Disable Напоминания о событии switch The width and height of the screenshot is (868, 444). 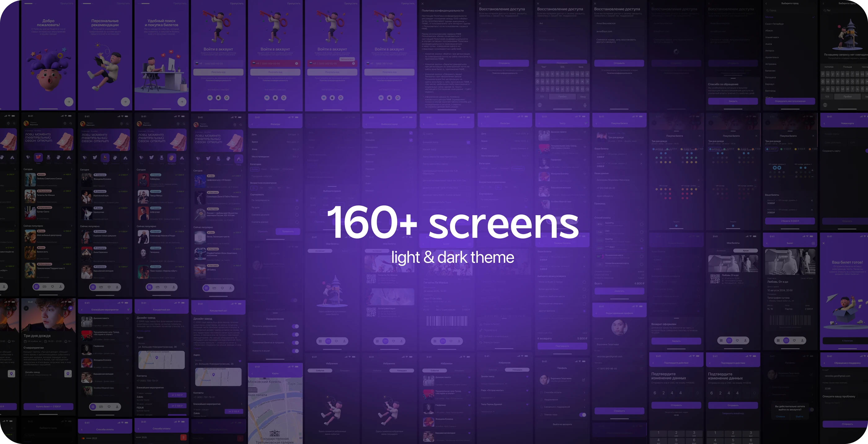pos(295,335)
